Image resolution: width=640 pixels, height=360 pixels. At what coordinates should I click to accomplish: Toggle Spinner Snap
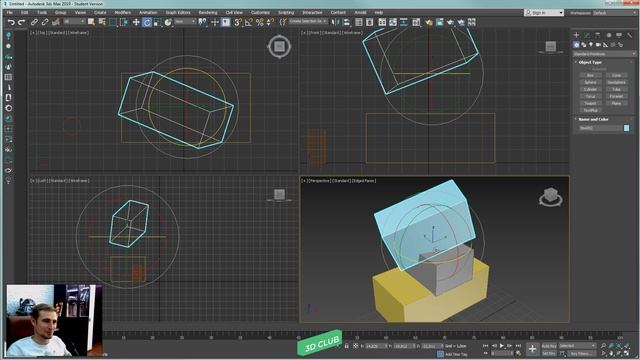(x=270, y=22)
